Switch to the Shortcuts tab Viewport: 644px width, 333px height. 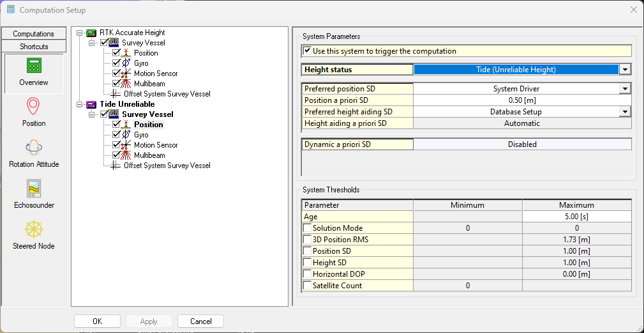point(34,47)
